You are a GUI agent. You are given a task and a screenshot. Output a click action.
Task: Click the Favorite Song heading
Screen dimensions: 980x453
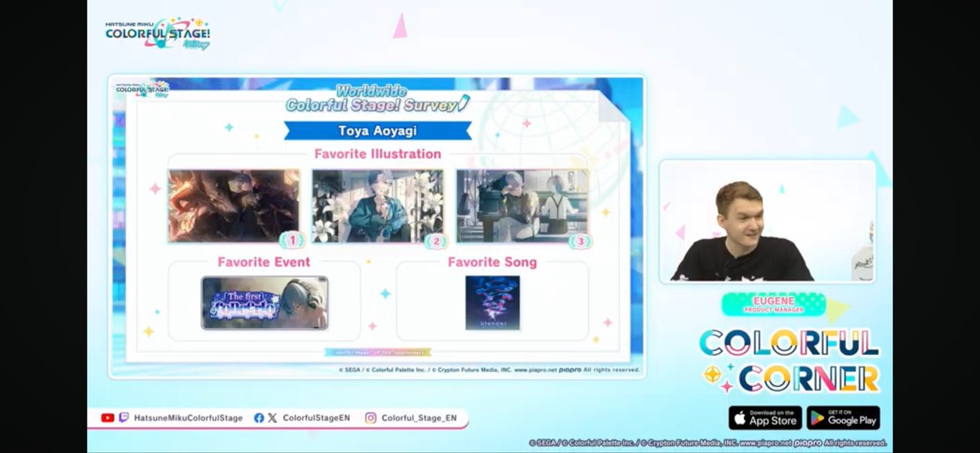point(492,262)
